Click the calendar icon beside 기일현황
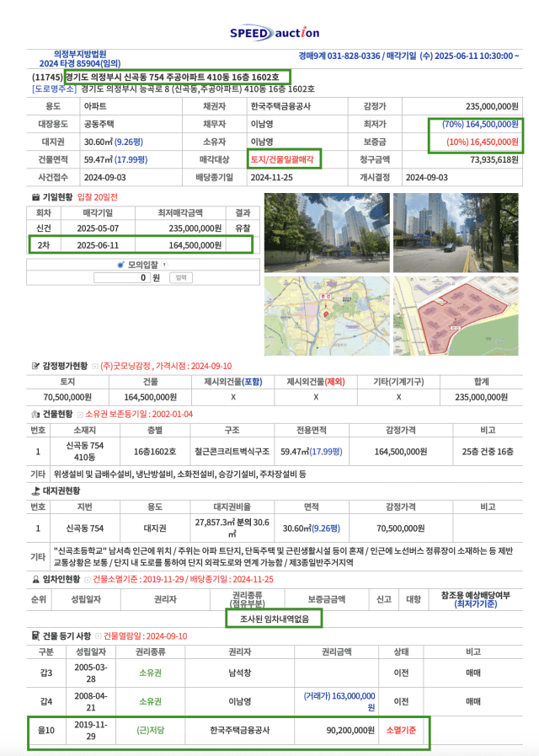Viewport: 539px width, 756px height. [35, 197]
